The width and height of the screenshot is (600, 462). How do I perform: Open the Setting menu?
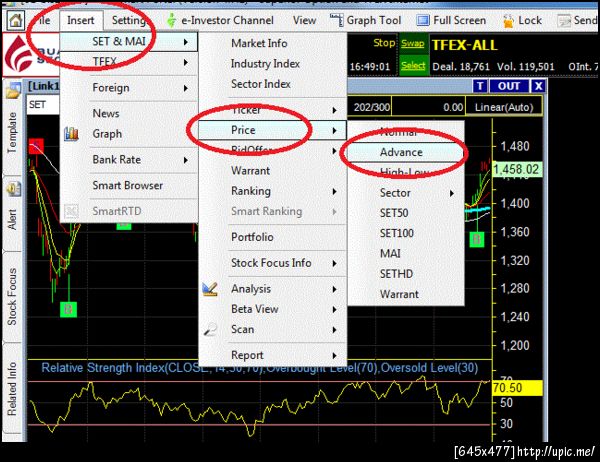pyautogui.click(x=129, y=20)
